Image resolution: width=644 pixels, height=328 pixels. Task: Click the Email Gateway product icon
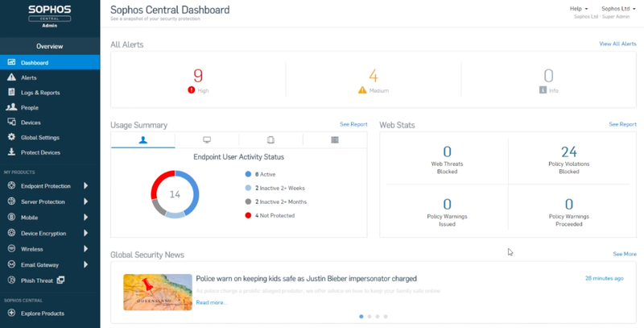pyautogui.click(x=11, y=264)
